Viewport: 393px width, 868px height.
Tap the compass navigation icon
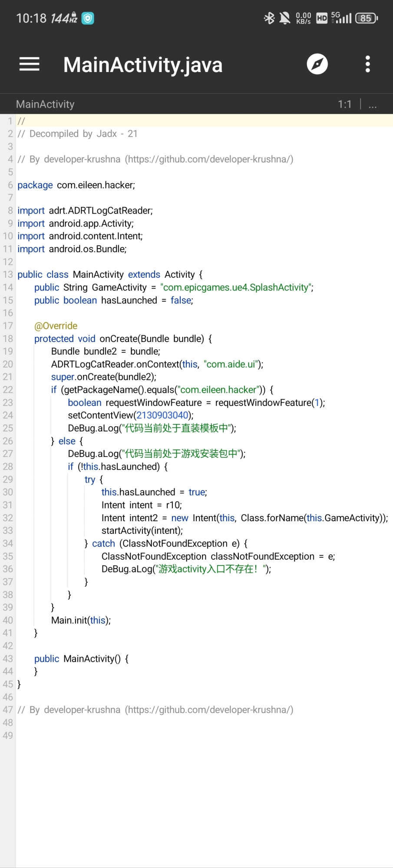(317, 64)
